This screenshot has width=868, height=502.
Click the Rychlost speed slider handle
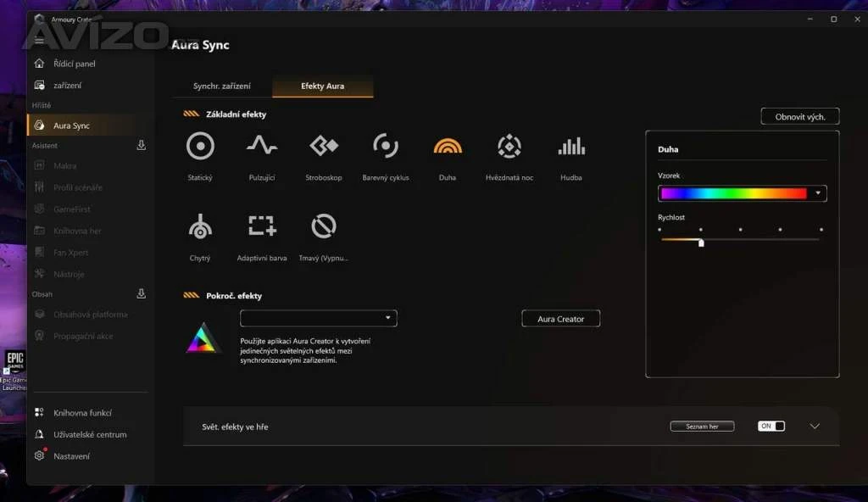701,243
